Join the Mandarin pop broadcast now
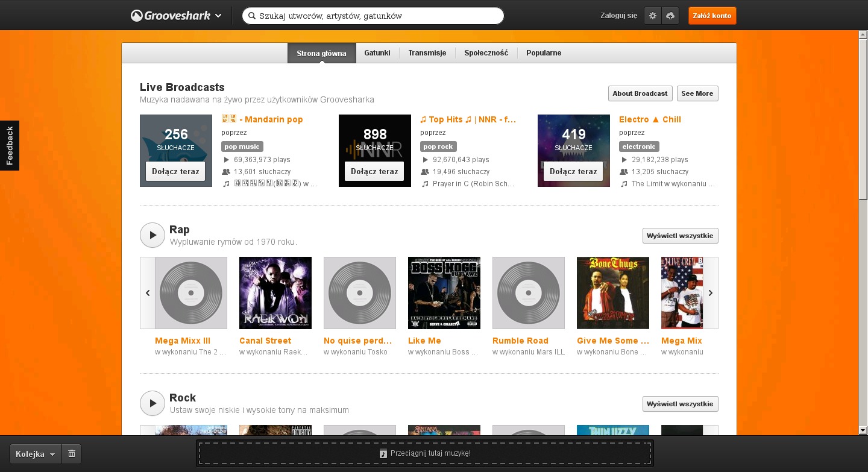868x472 pixels. (x=175, y=171)
